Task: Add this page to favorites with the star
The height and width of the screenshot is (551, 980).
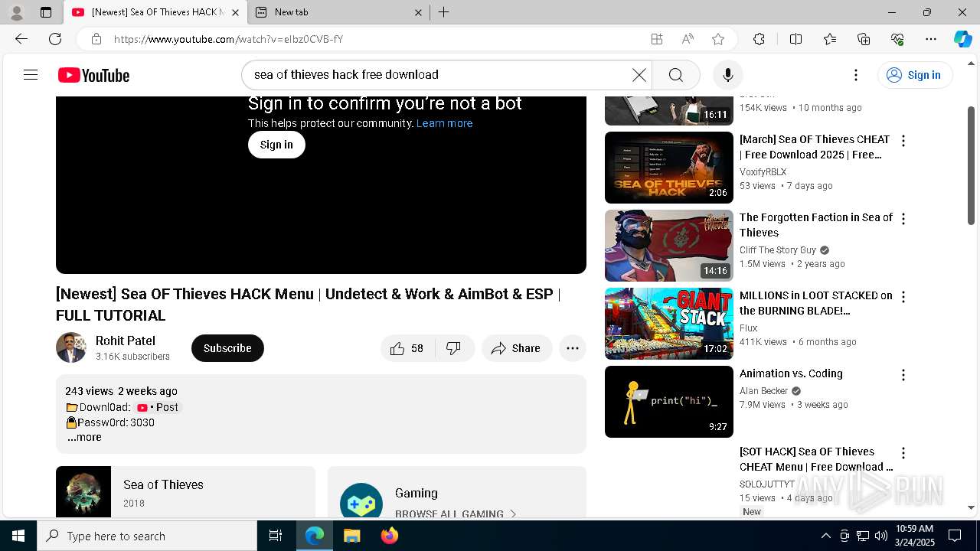Action: (x=718, y=39)
